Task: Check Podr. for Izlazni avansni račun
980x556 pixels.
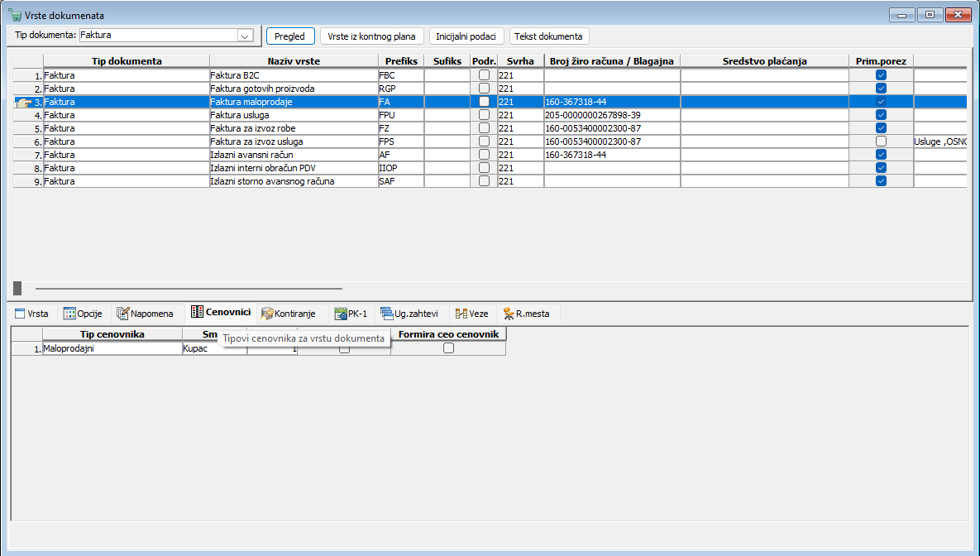Action: (x=484, y=155)
